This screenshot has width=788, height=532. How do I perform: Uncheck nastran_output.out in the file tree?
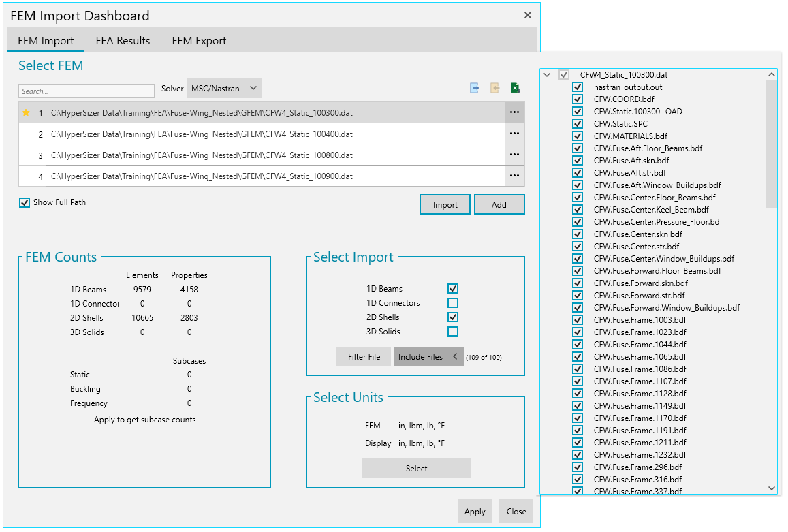[x=578, y=87]
